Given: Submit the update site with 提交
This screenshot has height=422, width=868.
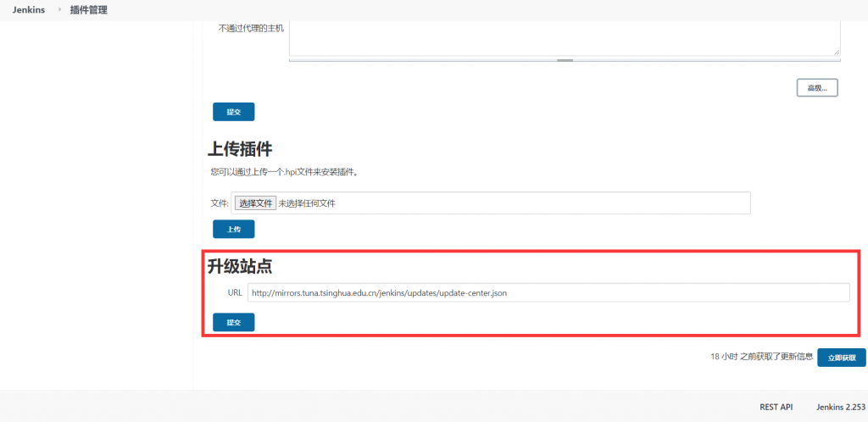Looking at the screenshot, I should 233,322.
